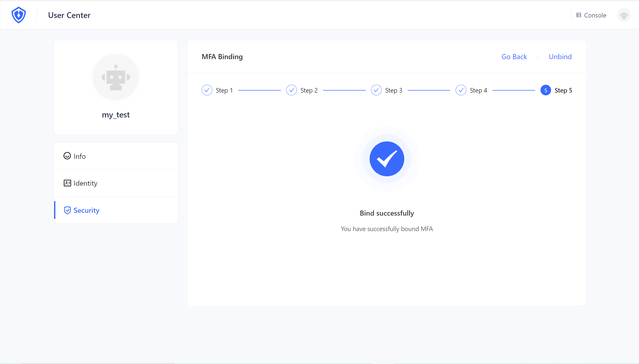Click the large blue success checkmark icon
This screenshot has height=364, width=639.
[x=387, y=159]
